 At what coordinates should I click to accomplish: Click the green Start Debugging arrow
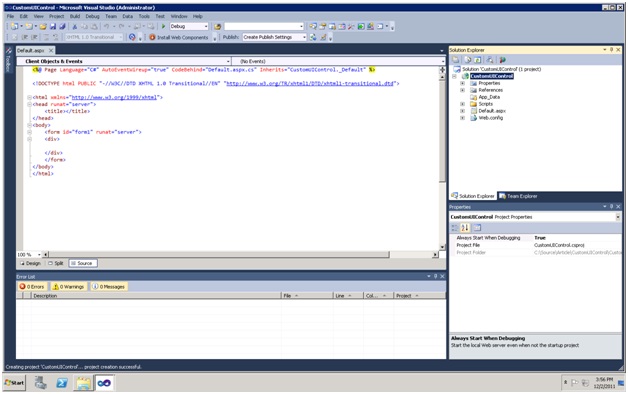tap(163, 26)
